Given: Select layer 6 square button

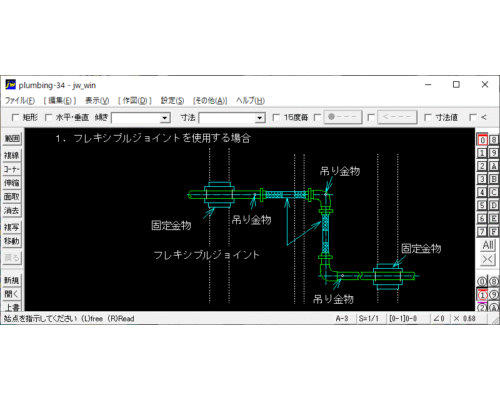Looking at the screenshot, I should click(482, 218).
